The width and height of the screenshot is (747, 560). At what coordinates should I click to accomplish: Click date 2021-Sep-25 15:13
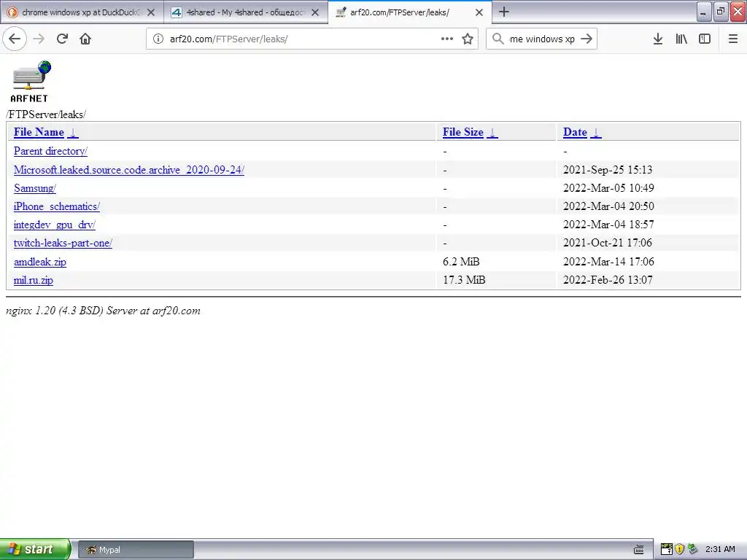click(x=608, y=169)
